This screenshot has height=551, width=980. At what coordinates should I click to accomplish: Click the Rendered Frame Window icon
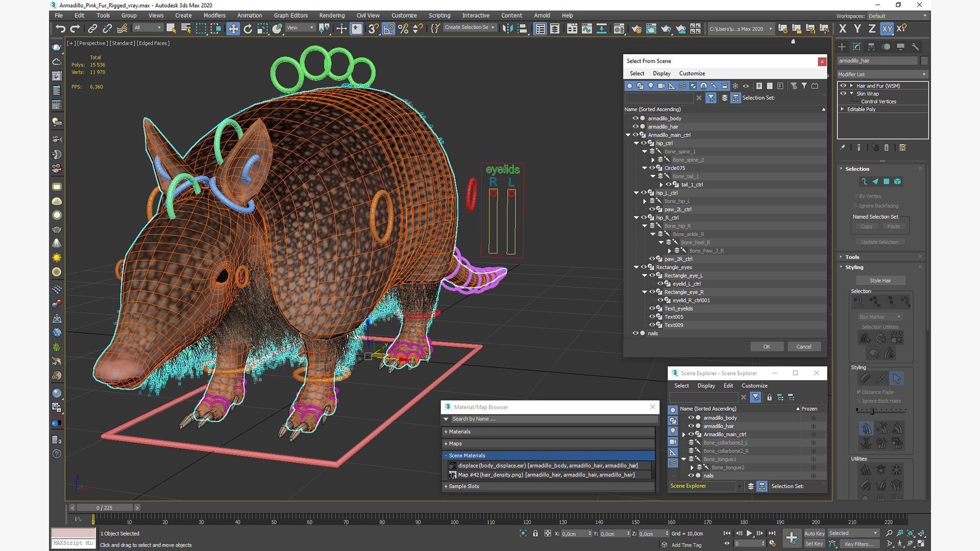(651, 29)
